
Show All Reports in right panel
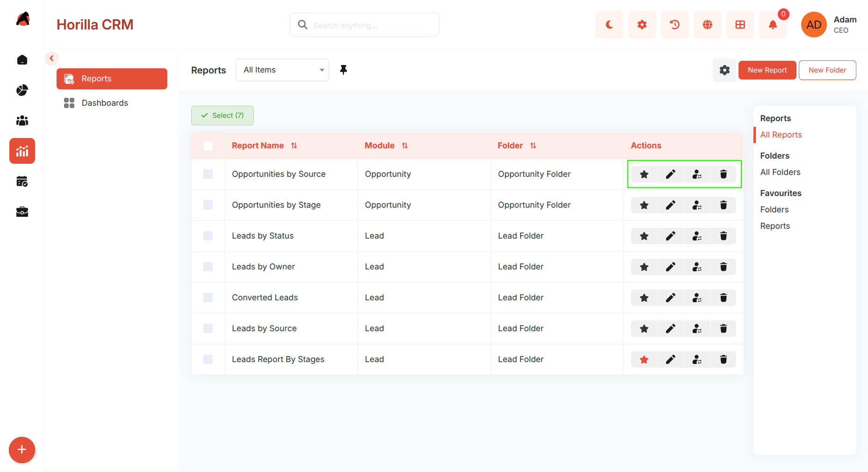(x=781, y=135)
